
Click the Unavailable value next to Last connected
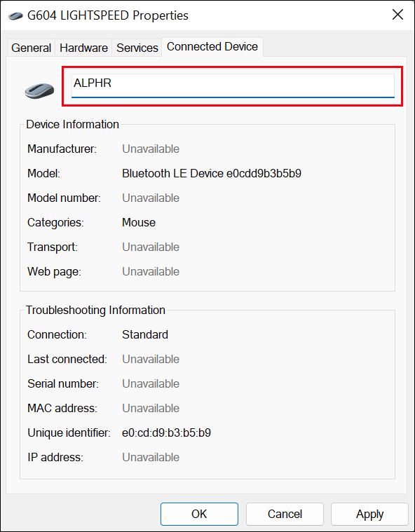tap(151, 360)
